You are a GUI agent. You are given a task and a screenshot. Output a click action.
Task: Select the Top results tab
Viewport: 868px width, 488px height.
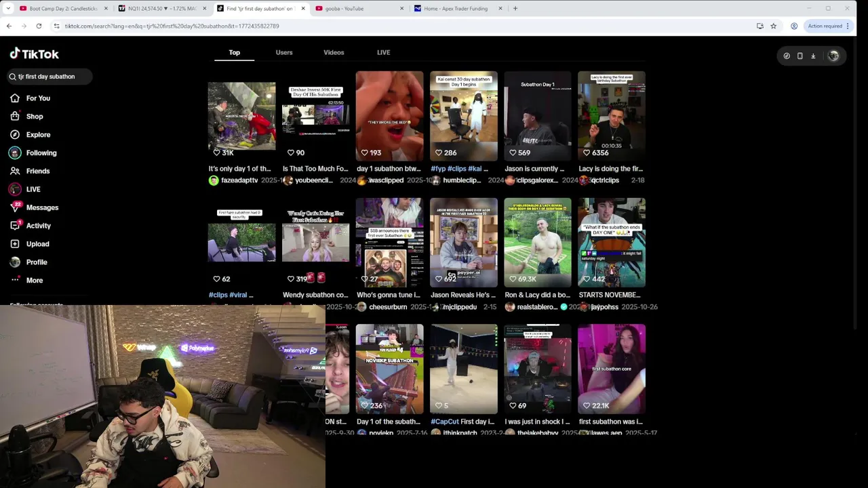234,52
